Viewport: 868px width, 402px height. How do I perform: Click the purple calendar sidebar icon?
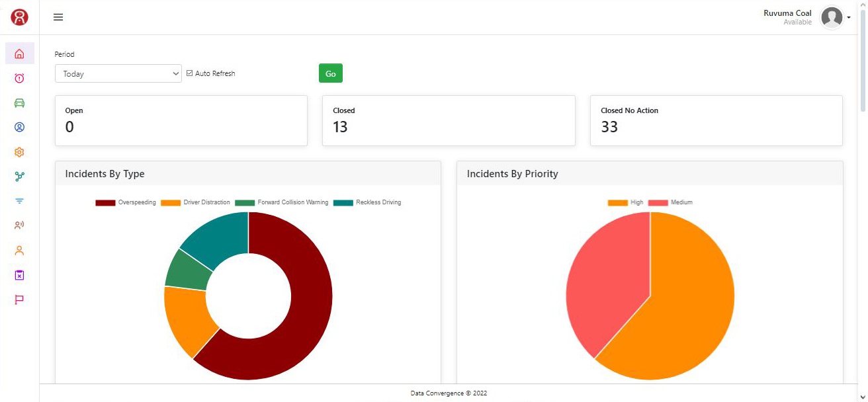[19, 275]
